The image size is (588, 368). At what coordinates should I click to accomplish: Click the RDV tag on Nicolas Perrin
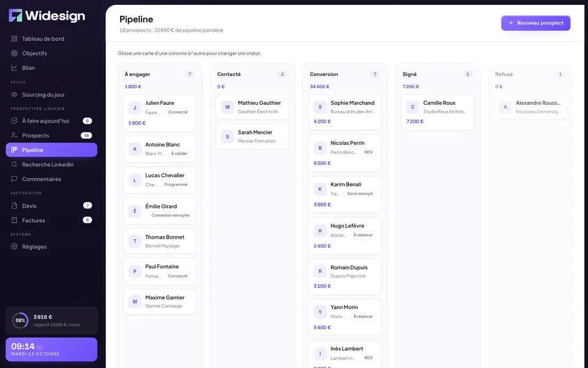(369, 152)
